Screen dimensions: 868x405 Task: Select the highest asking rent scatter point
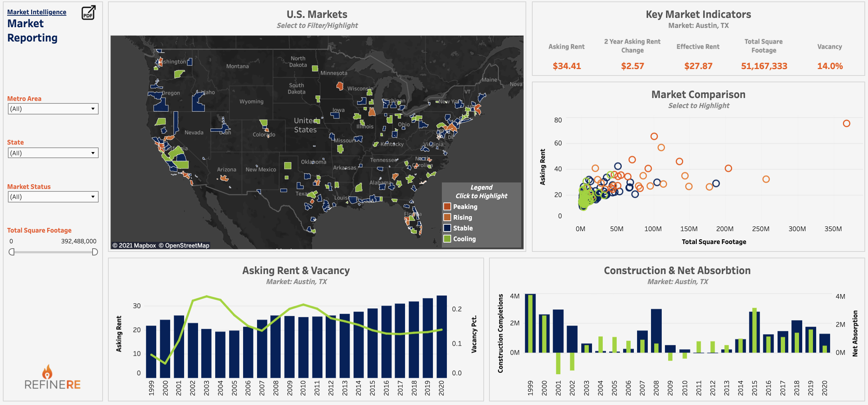tap(846, 123)
